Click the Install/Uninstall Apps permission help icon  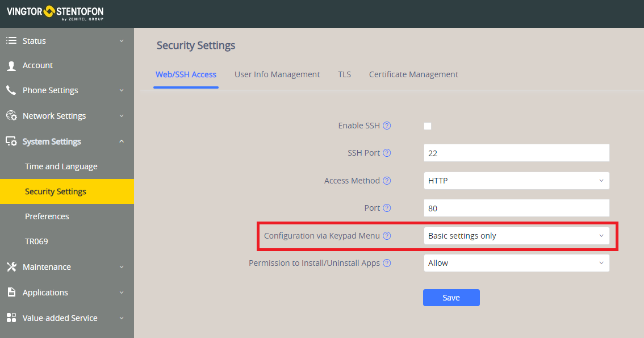[387, 263]
